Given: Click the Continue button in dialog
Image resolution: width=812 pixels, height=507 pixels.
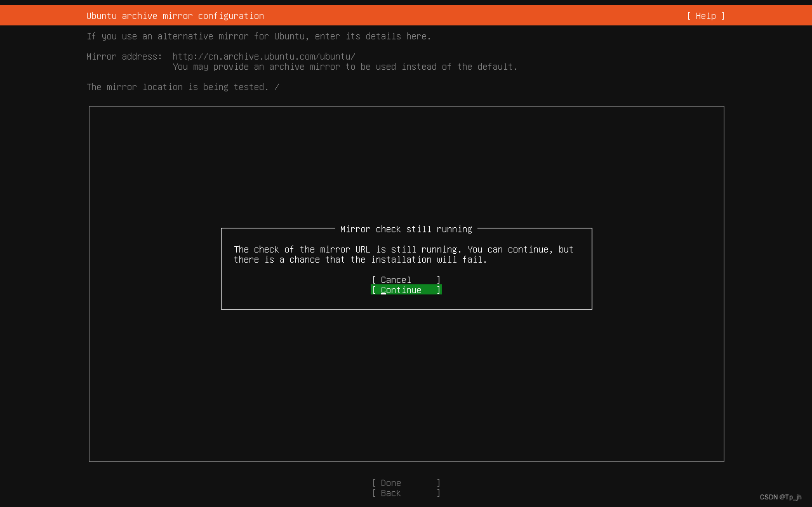Looking at the screenshot, I should coord(406,290).
